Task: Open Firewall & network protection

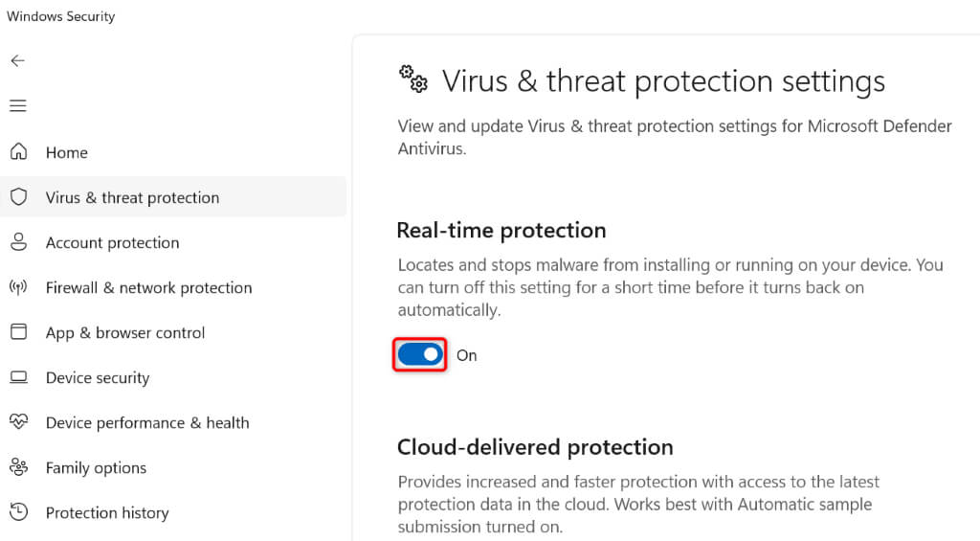Action: coord(148,287)
